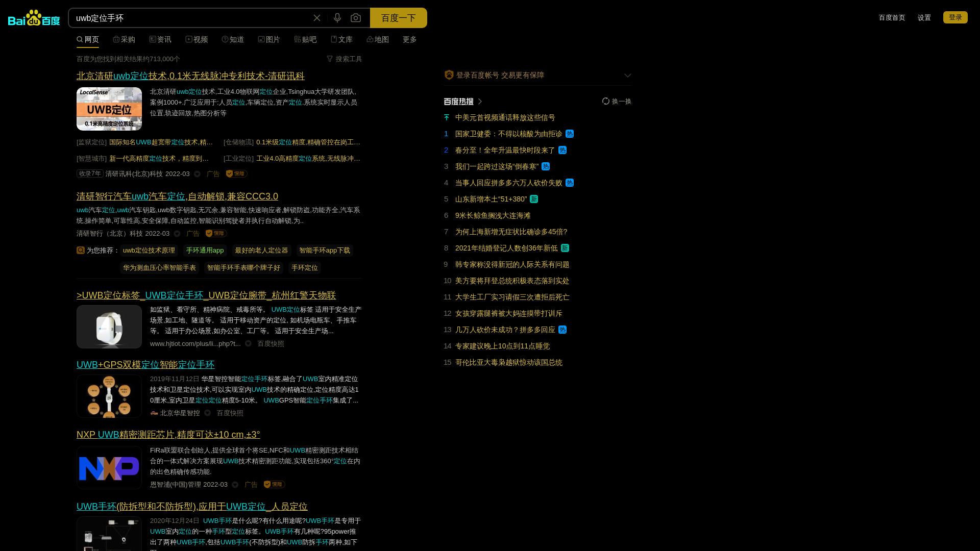Select suggestion 手环通用app
Screen dimensions: 980x551
[x=205, y=251]
